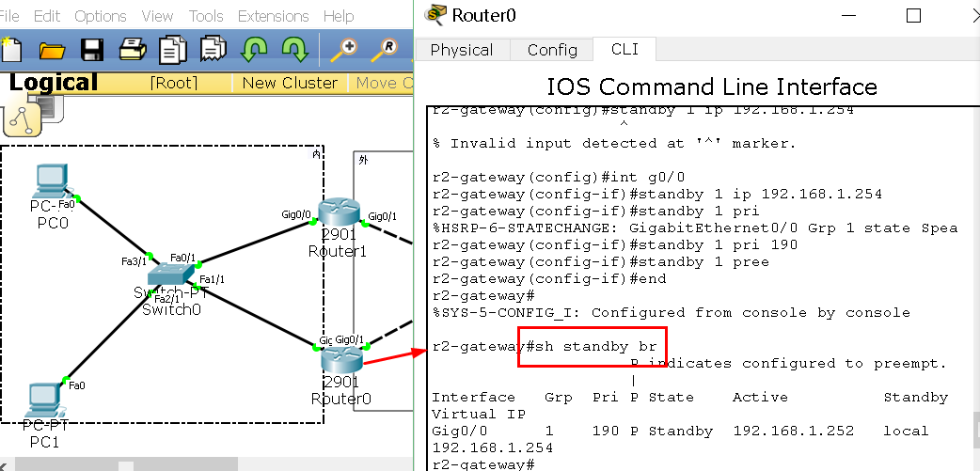The height and width of the screenshot is (471, 980).
Task: Click the Zoom Reset magnifier icon
Action: pyautogui.click(x=385, y=50)
